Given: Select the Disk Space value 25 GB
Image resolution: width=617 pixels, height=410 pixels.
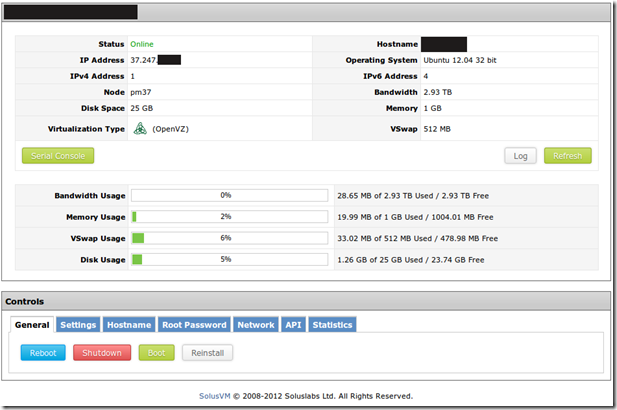Looking at the screenshot, I should point(142,108).
